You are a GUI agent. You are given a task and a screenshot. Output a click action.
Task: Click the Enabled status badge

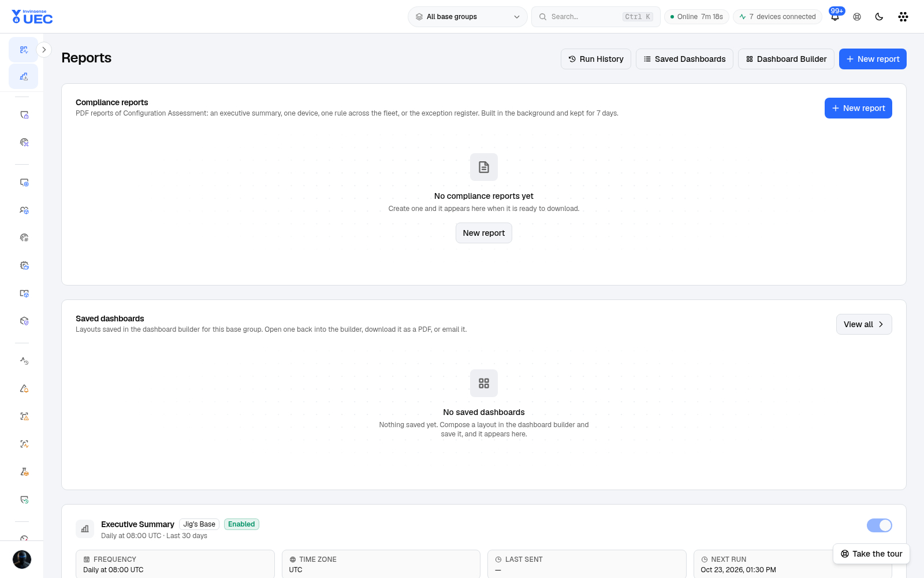click(x=241, y=524)
